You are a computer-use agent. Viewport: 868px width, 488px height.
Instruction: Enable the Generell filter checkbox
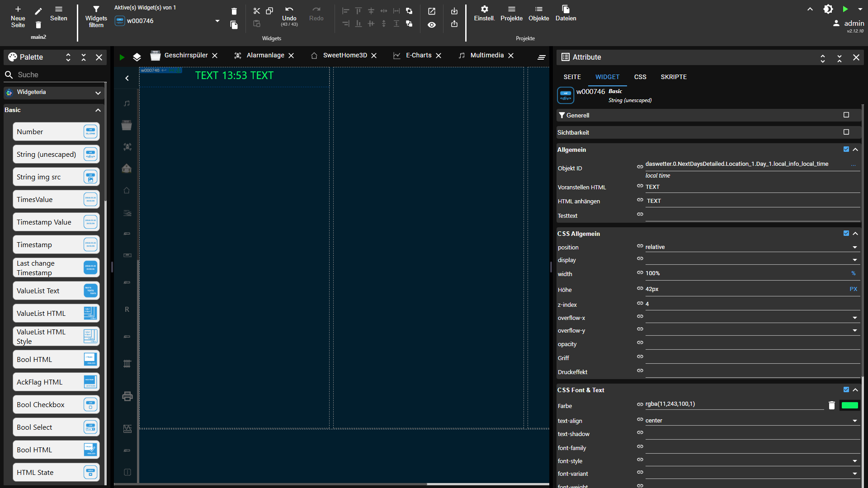click(846, 115)
